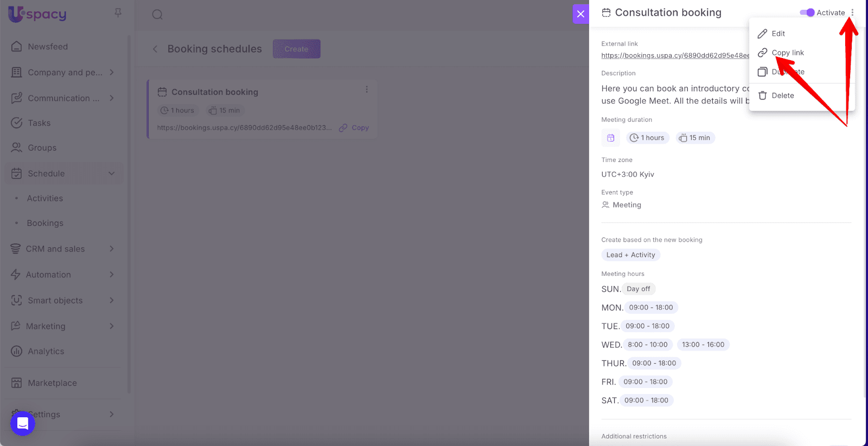Viewport: 868px width, 446px height.
Task: Copy the booking link on the card
Action: 354,128
